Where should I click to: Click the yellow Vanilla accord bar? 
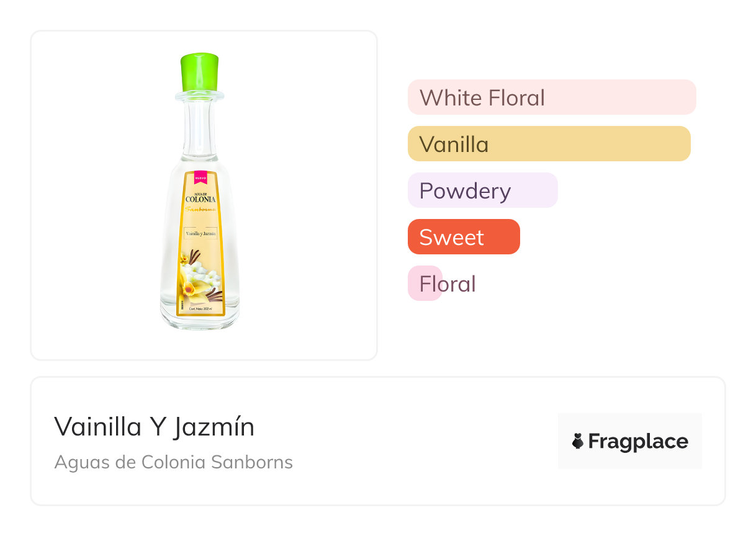pos(549,144)
